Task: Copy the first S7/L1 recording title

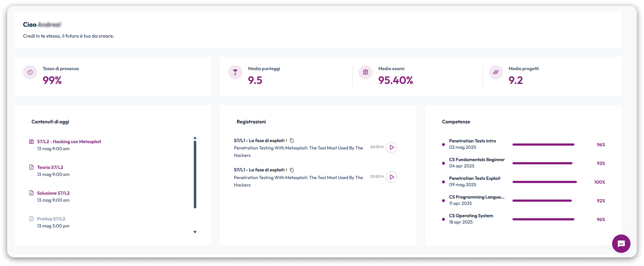Action: tap(292, 140)
